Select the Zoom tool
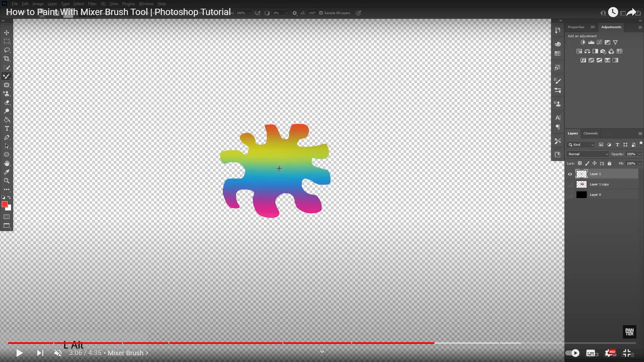 pos(6,181)
